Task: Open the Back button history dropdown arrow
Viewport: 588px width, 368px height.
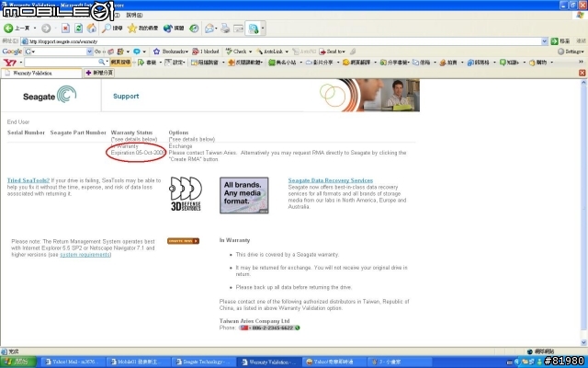Action: (35, 29)
